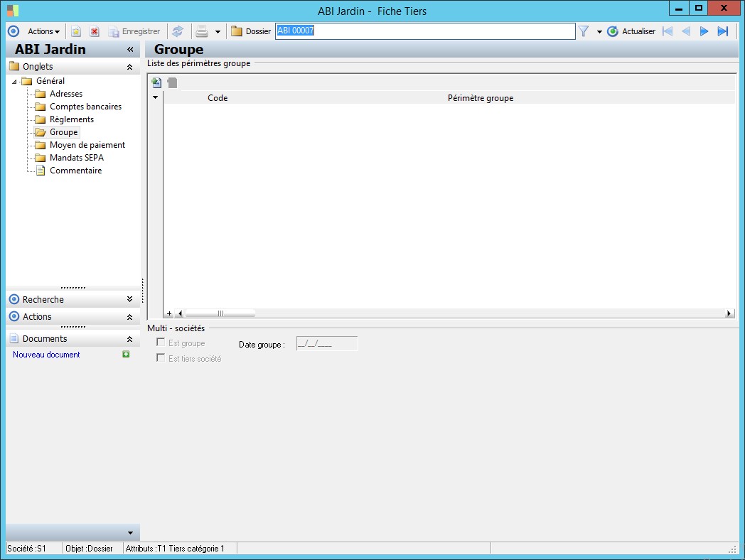
Task: Open Mandats SEPA item
Action: [77, 158]
